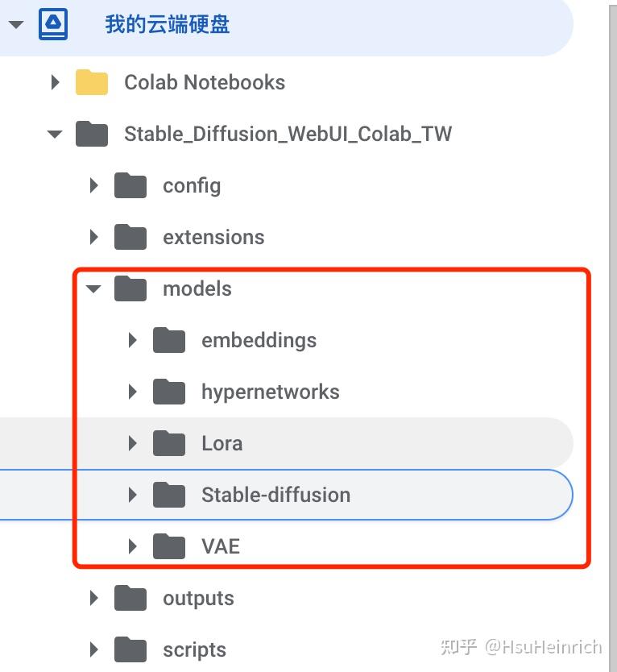The height and width of the screenshot is (672, 617).
Task: Expand the Stable-diffusion subfolder arrow
Action: point(132,495)
